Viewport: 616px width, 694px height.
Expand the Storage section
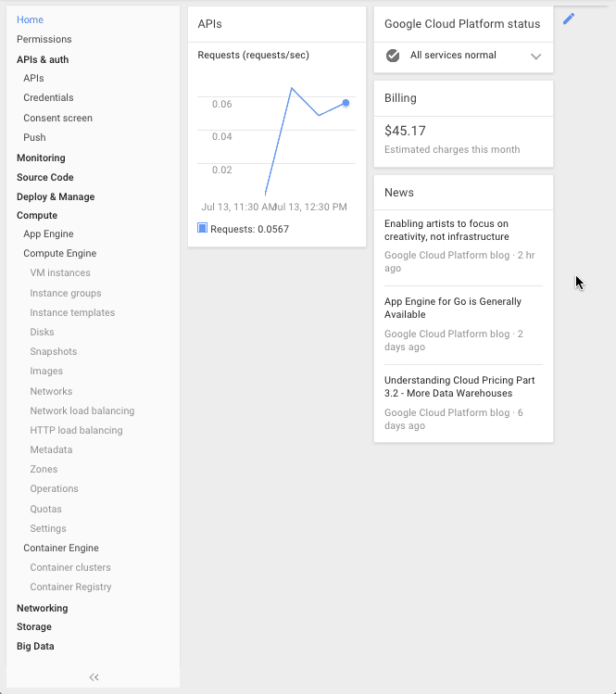tap(34, 627)
